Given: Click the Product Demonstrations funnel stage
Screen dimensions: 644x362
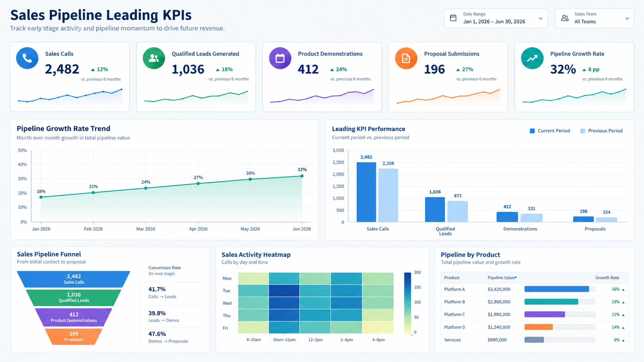Looking at the screenshot, I should 74,317.
